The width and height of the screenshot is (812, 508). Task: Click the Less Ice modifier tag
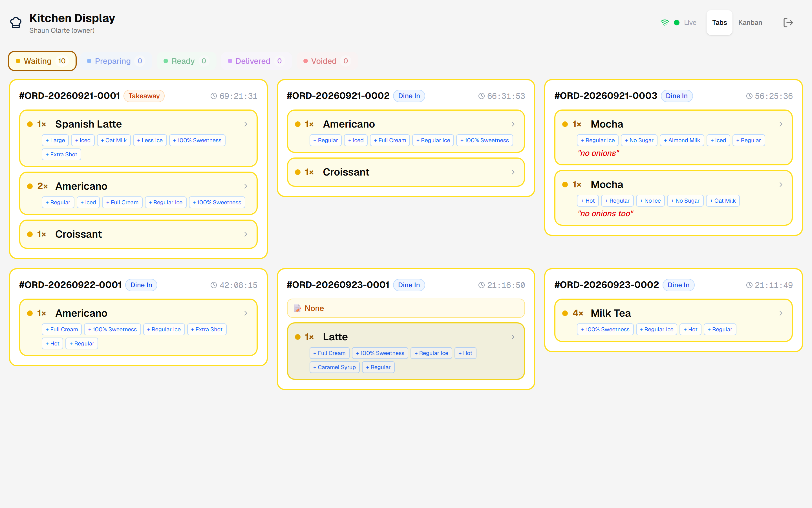(x=150, y=141)
